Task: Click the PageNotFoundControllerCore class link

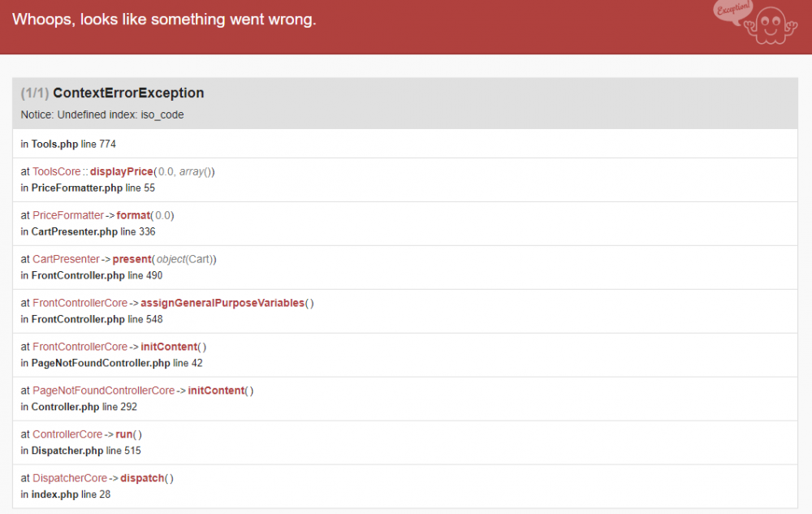Action: pyautogui.click(x=103, y=391)
